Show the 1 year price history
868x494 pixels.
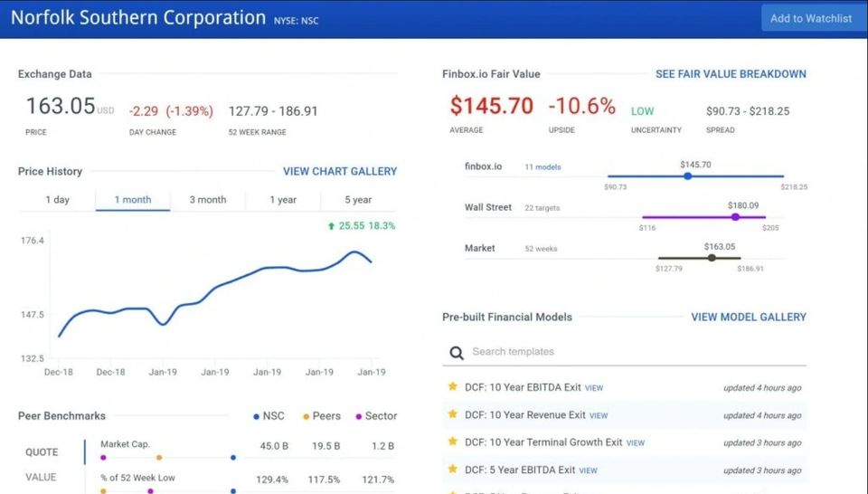(283, 200)
